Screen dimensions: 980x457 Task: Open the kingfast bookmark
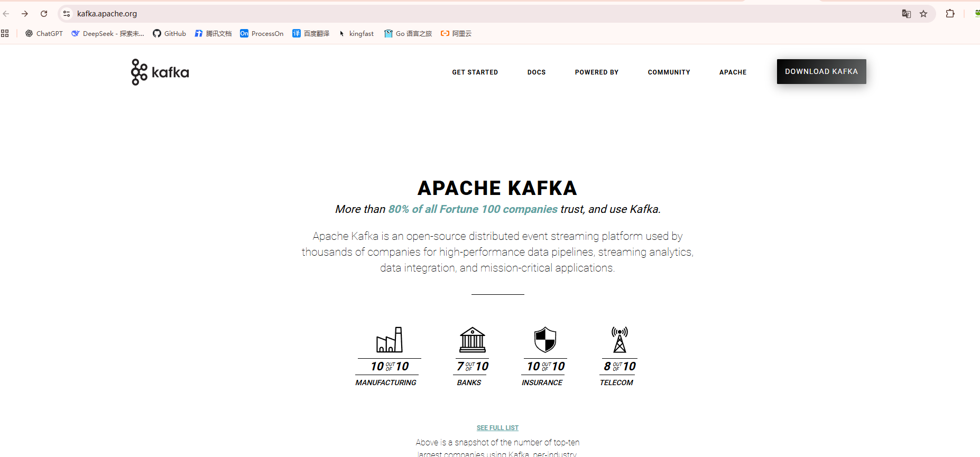[x=356, y=33]
